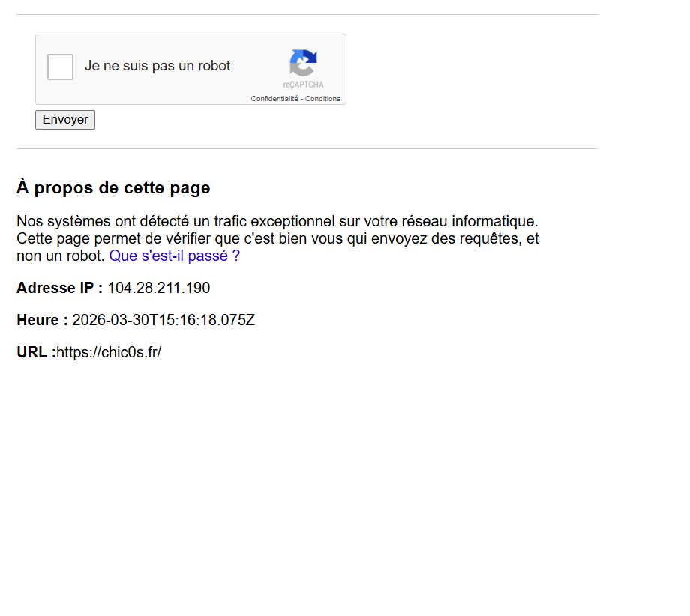Click inside the empty CAPTCHA checkbox square
Screen dimensions: 690x616
click(59, 67)
